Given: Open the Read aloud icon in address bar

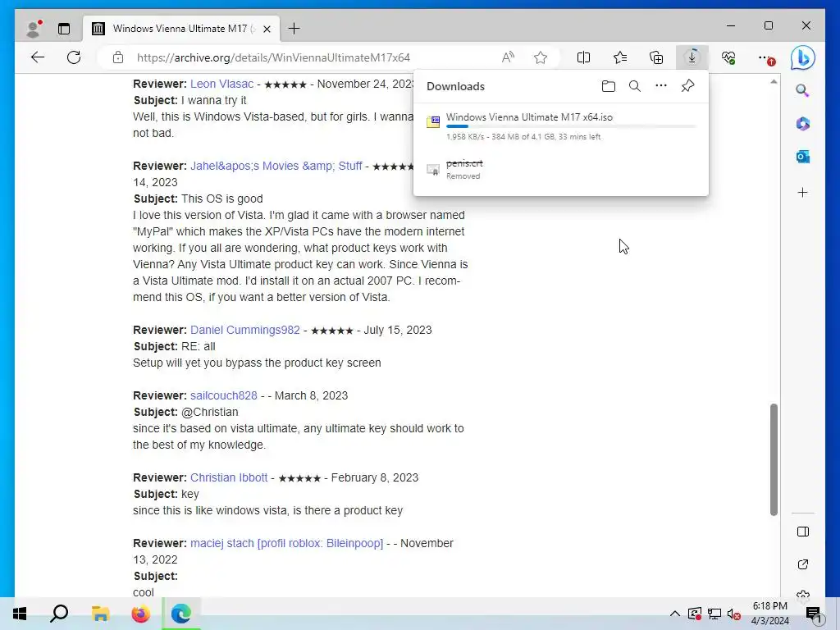Looking at the screenshot, I should point(508,57).
